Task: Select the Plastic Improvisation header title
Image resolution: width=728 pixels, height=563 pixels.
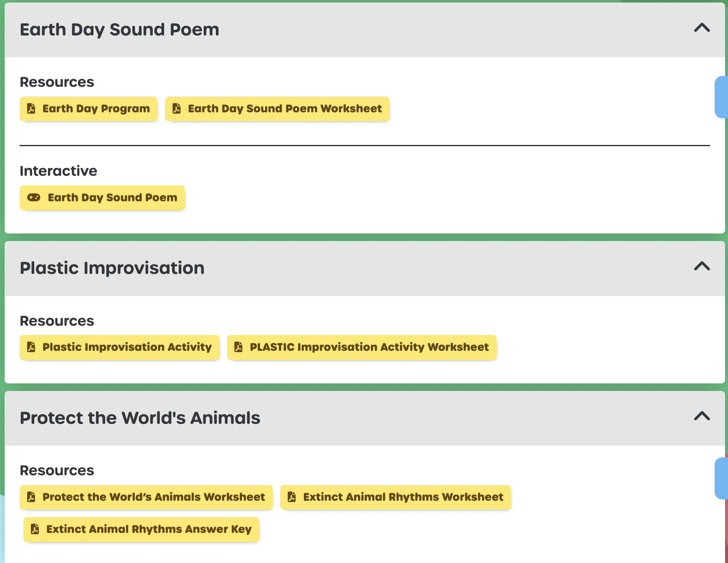Action: point(112,268)
